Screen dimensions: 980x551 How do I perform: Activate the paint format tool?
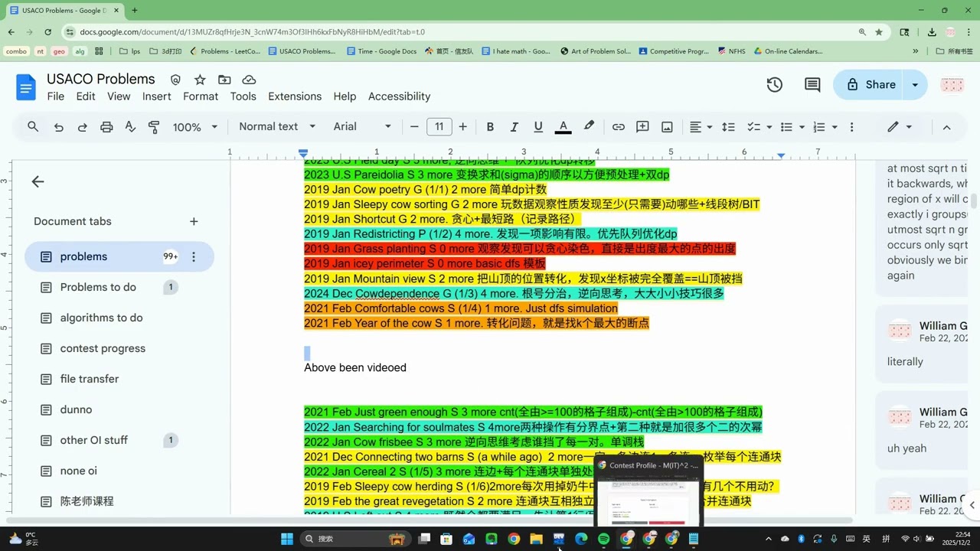(x=154, y=127)
